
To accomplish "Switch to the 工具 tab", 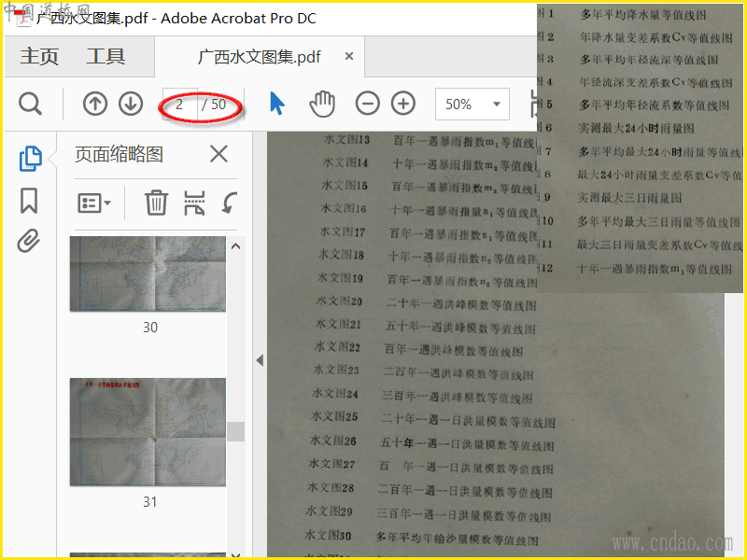I will 106,57.
